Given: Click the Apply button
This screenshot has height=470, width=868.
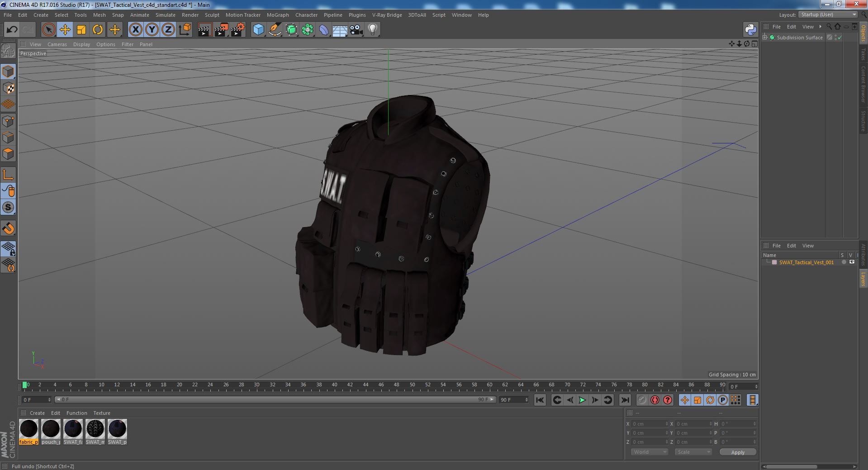Looking at the screenshot, I should tap(738, 452).
